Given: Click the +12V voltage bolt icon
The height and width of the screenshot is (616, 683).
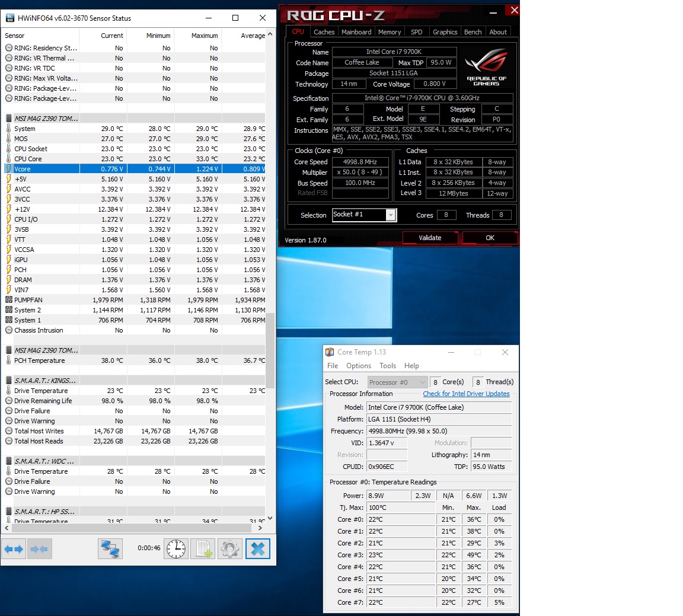Looking at the screenshot, I should [8, 209].
